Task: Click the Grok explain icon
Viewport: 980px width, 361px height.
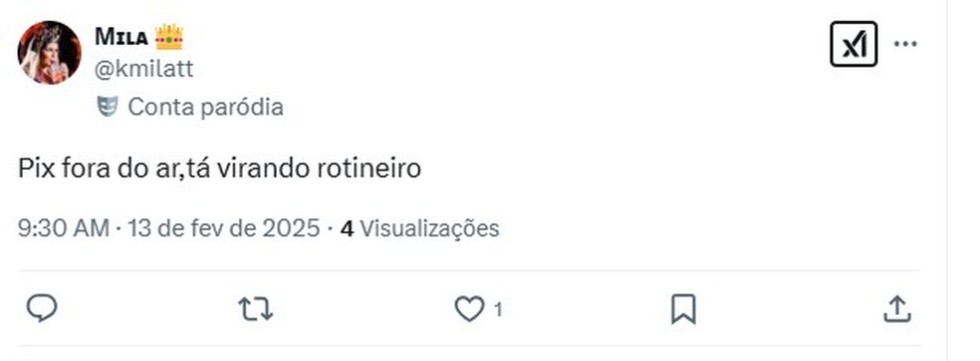Action: tap(854, 44)
